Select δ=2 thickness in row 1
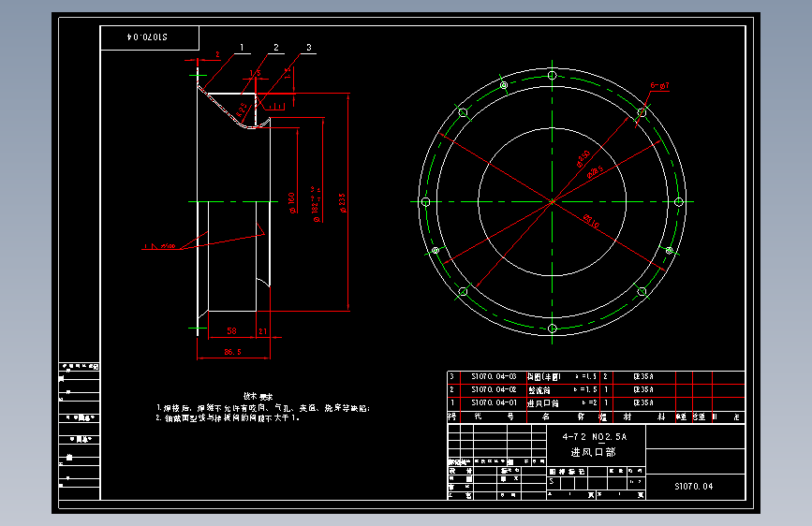Screen dimensions: 812x526 tap(589, 402)
